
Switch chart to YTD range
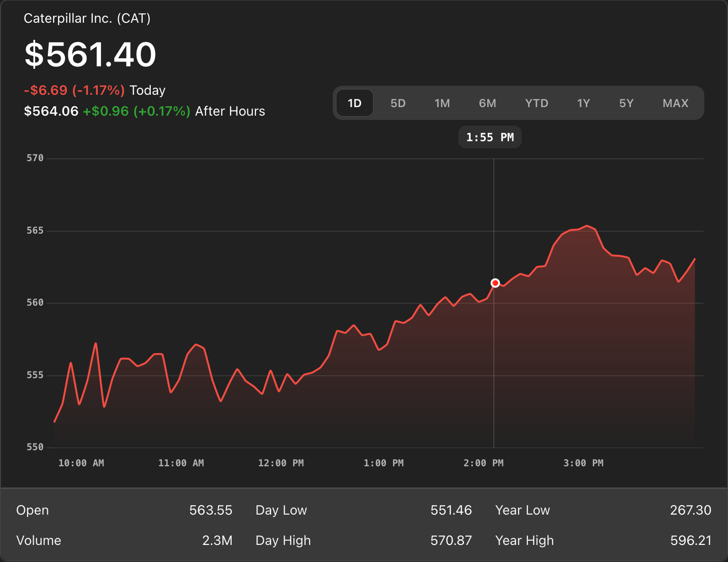pyautogui.click(x=537, y=103)
